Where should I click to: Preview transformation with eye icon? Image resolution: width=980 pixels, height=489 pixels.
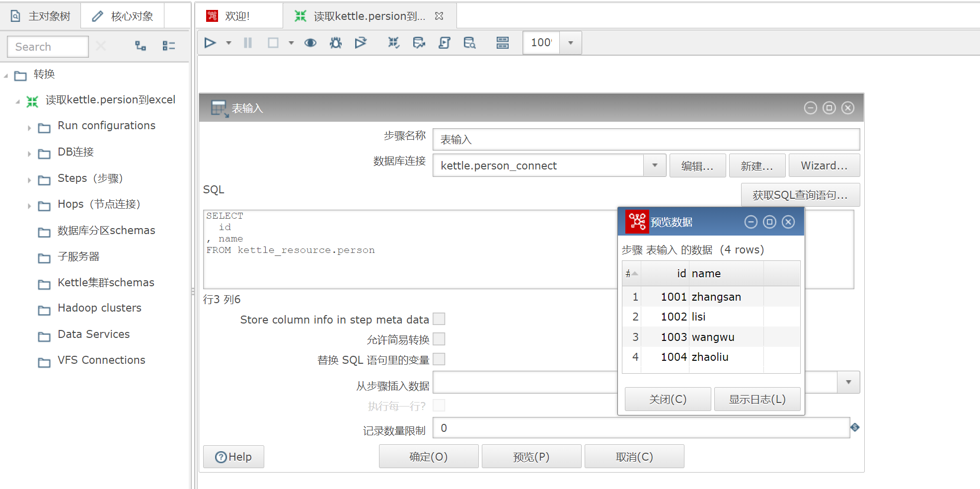[310, 43]
